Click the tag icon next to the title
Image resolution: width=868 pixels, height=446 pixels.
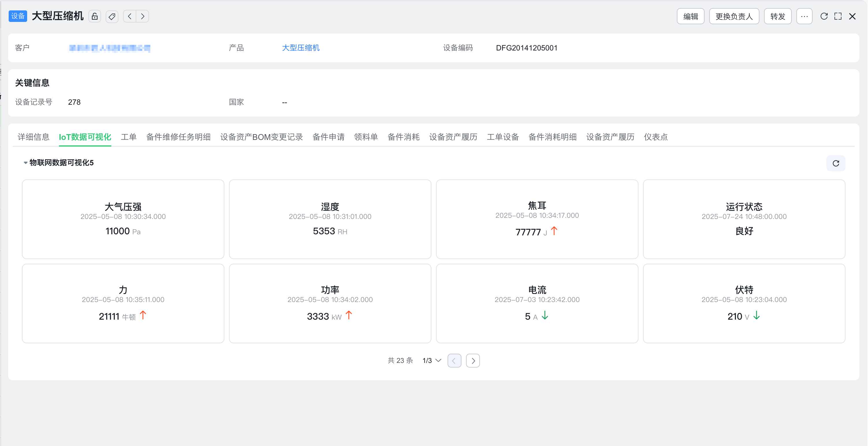[112, 16]
